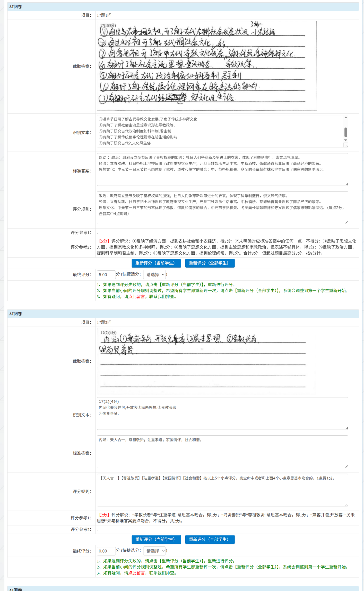This screenshot has height=591, width=364.
Task: Click the scroll-up arrow in 17题1问 识别文本 box
Action: point(346,118)
